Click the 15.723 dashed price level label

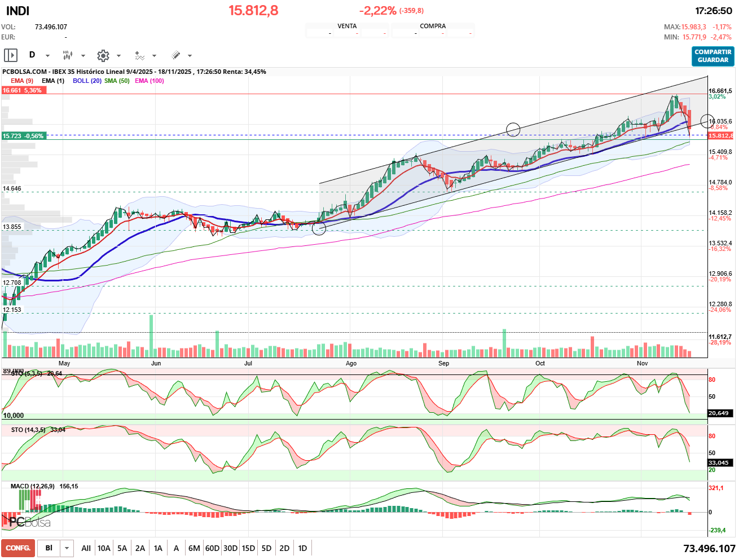coord(23,136)
